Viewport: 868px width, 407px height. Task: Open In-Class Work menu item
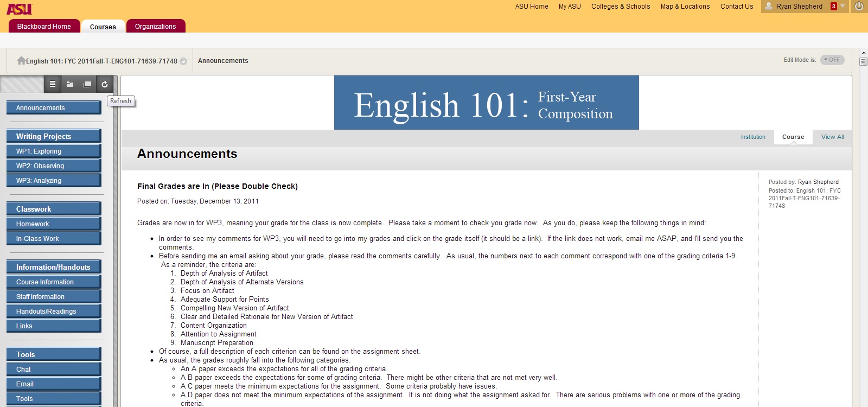coord(54,238)
